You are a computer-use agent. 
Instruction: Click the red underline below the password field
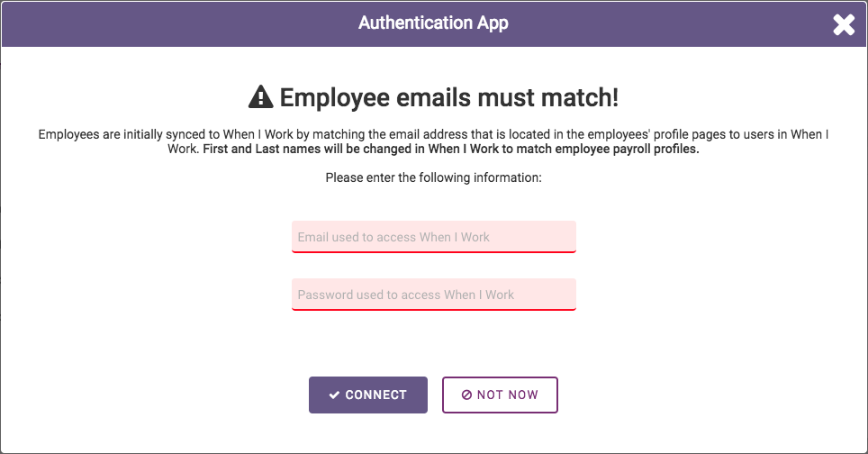[434, 310]
